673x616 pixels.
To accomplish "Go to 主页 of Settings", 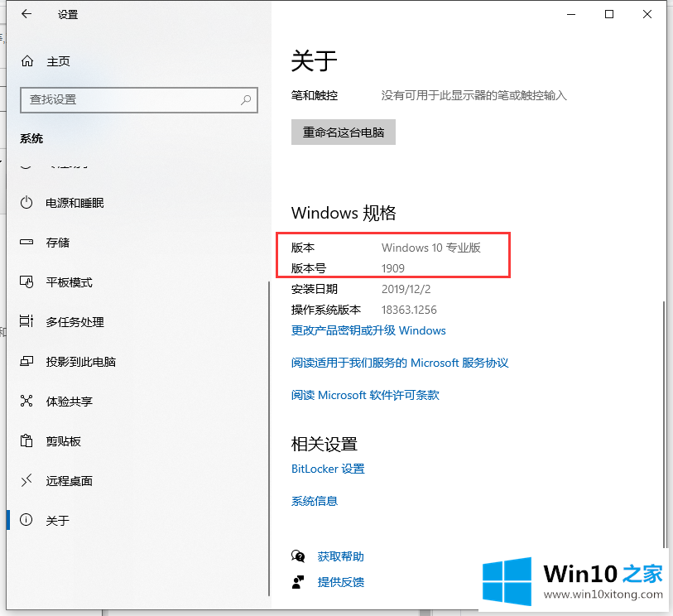I will pos(58,61).
